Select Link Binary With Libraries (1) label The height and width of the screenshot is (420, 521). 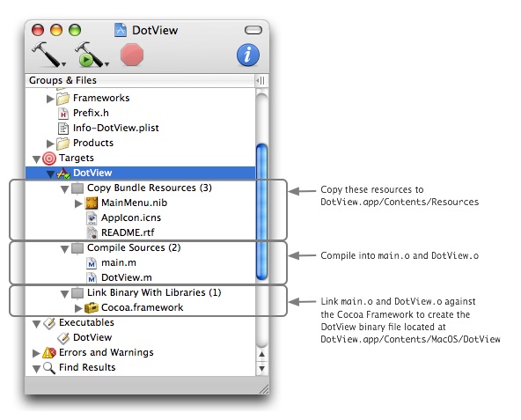(x=154, y=292)
